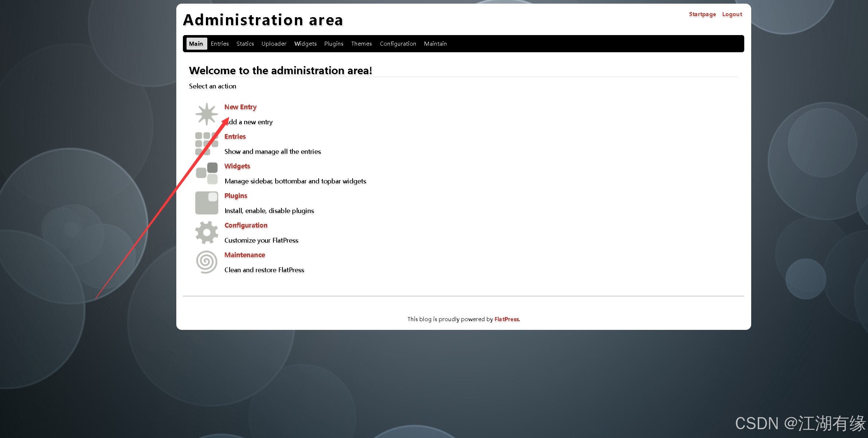This screenshot has height=438, width=868.
Task: Open the New Entry link
Action: [x=240, y=107]
